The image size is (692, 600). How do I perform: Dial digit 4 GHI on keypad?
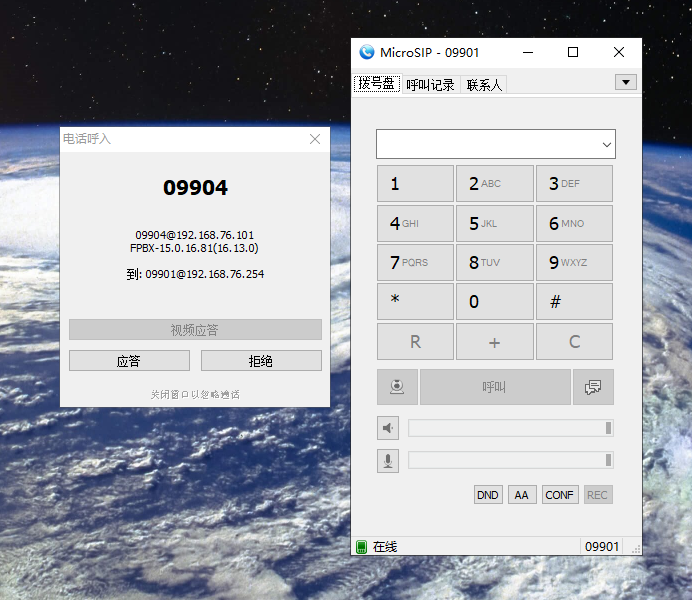coord(415,223)
